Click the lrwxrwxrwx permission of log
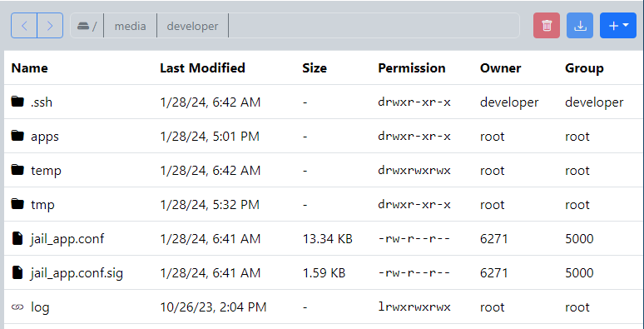Viewport: 644px width, 329px height. tap(414, 307)
